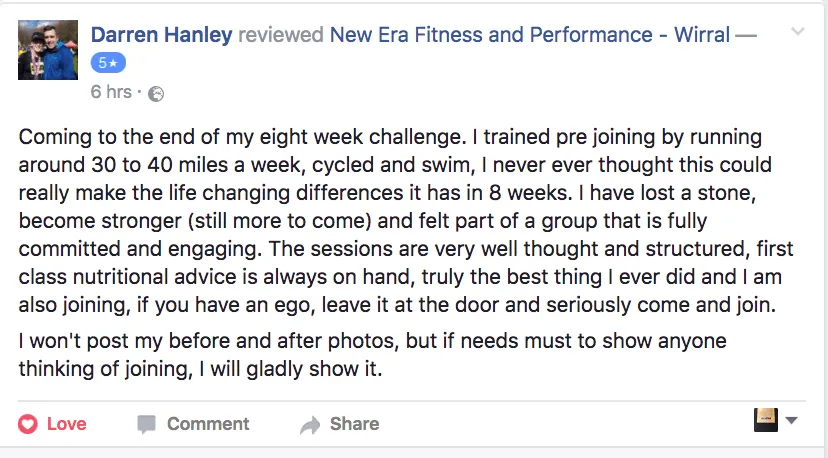This screenshot has height=458, width=828.
Task: Open Darren Hanley's profile name link
Action: click(x=161, y=35)
